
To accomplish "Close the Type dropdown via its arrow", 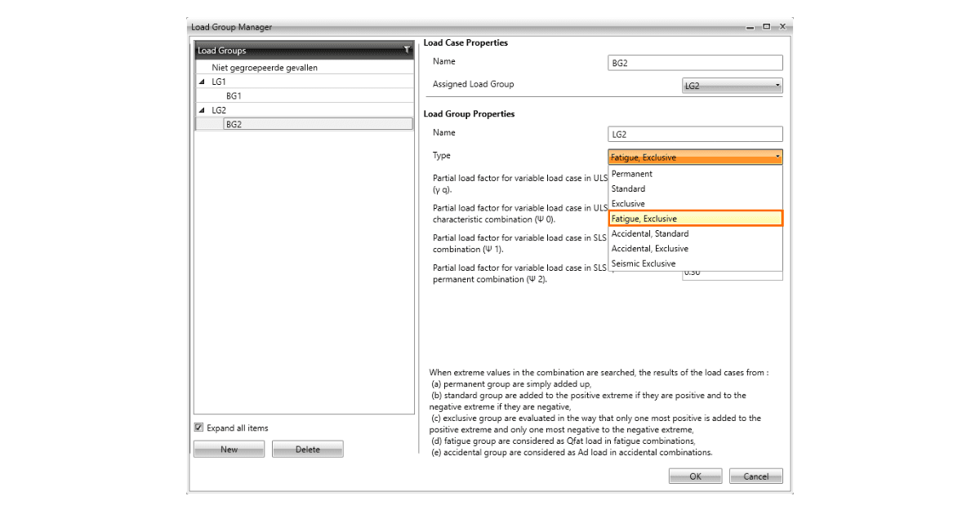I will [777, 157].
